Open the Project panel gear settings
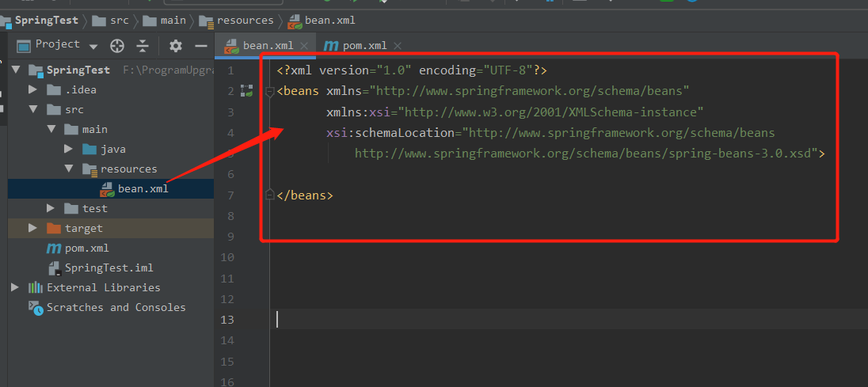 (x=176, y=46)
